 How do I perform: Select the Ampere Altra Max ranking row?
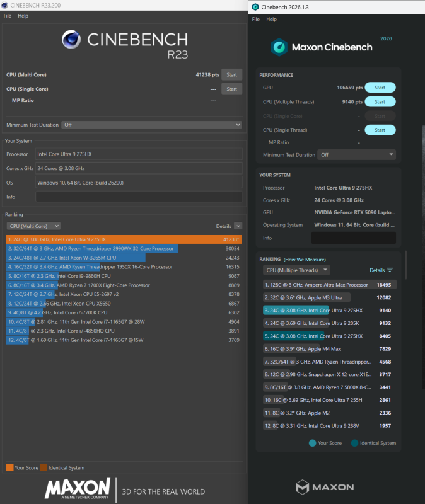click(329, 285)
